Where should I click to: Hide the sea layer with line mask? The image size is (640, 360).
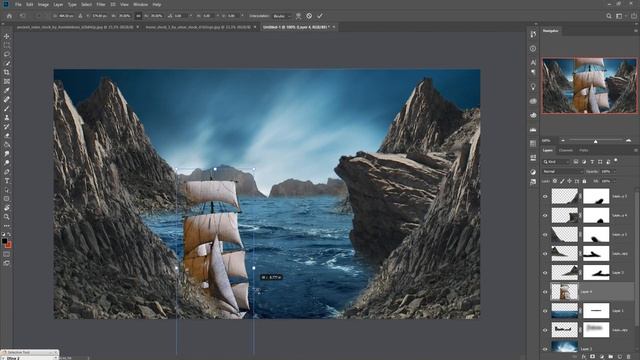545,311
